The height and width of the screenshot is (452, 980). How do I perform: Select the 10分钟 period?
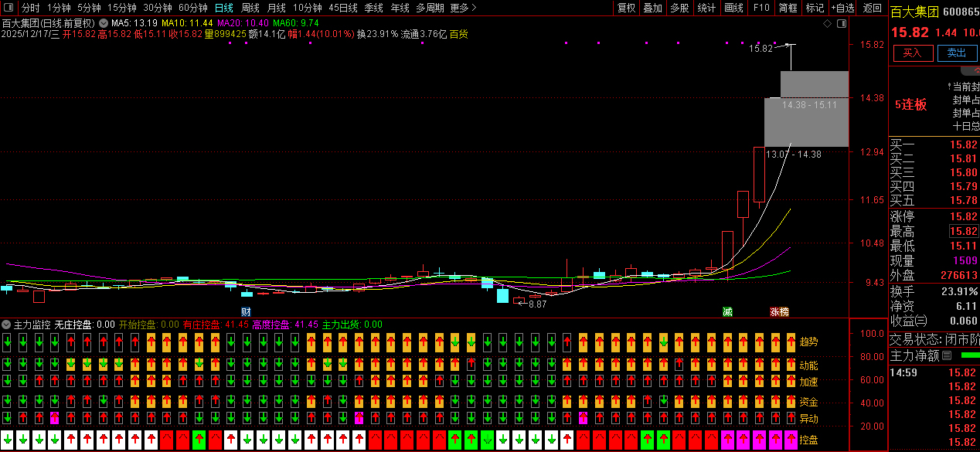click(x=307, y=8)
